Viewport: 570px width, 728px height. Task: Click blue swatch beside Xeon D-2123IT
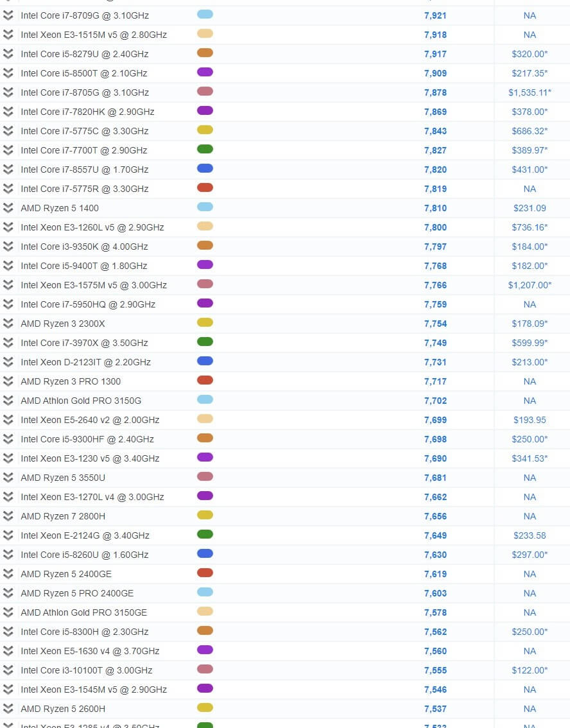(x=205, y=361)
